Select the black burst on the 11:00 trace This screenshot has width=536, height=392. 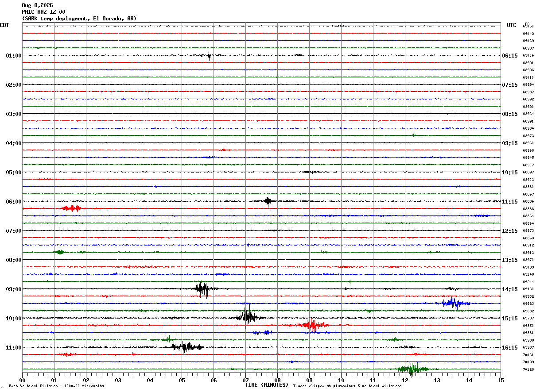click(186, 347)
